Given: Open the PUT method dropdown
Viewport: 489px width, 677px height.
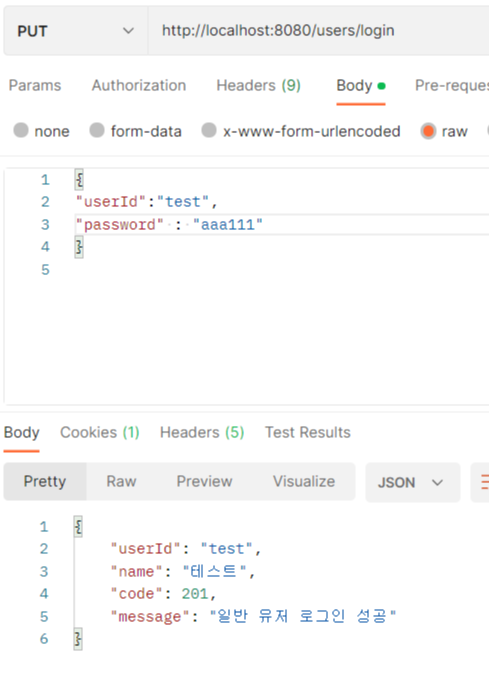Looking at the screenshot, I should [x=76, y=31].
